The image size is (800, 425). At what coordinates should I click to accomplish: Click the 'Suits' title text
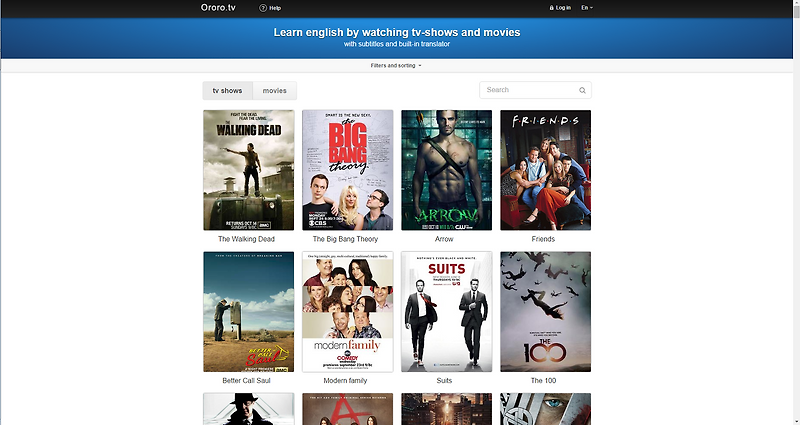(444, 381)
